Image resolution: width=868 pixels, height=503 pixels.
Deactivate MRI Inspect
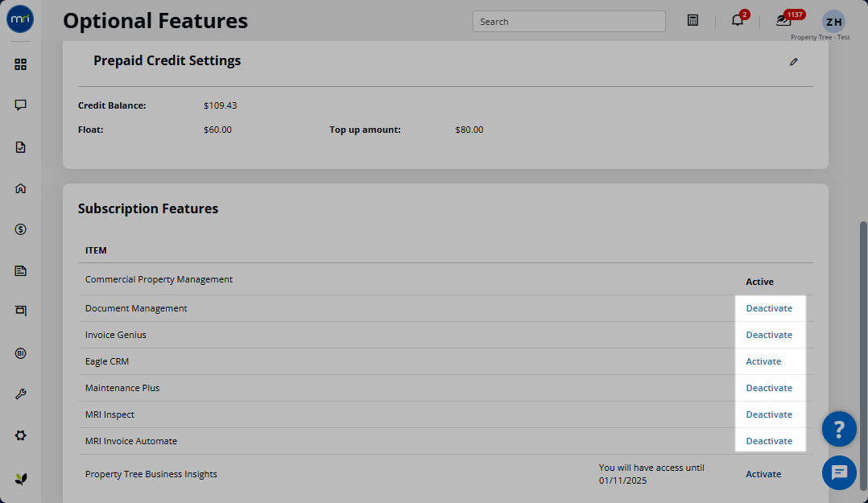(x=769, y=414)
